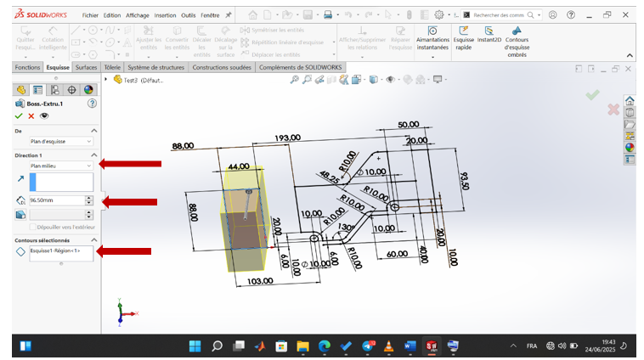The image size is (644, 360).
Task: Click Contours d'esquisse ombrés icon
Action: [517, 32]
